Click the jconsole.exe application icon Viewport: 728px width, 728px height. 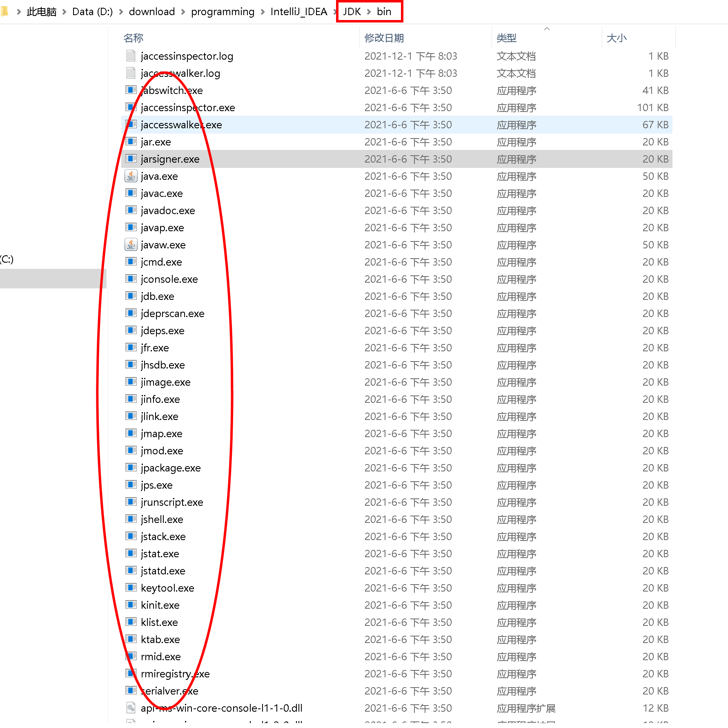tap(131, 279)
